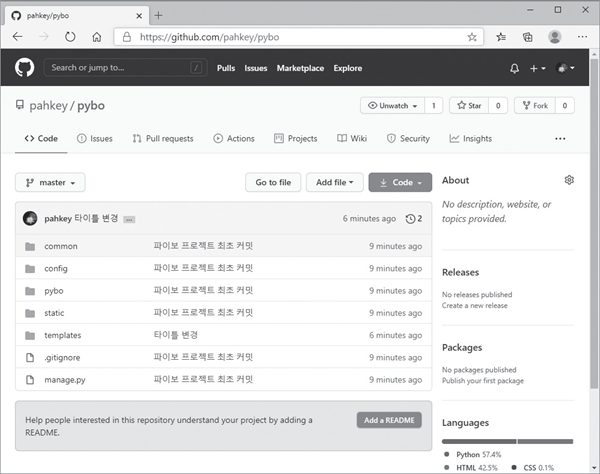Image resolution: width=600 pixels, height=474 pixels.
Task: Open the pahkey owner link in title
Action: [49, 106]
